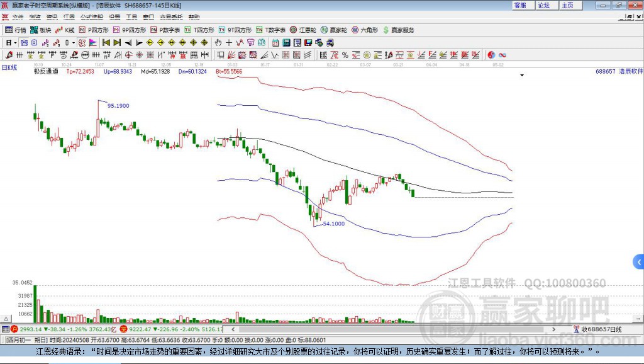
Task: Select the n² square tool
Action: point(107,55)
